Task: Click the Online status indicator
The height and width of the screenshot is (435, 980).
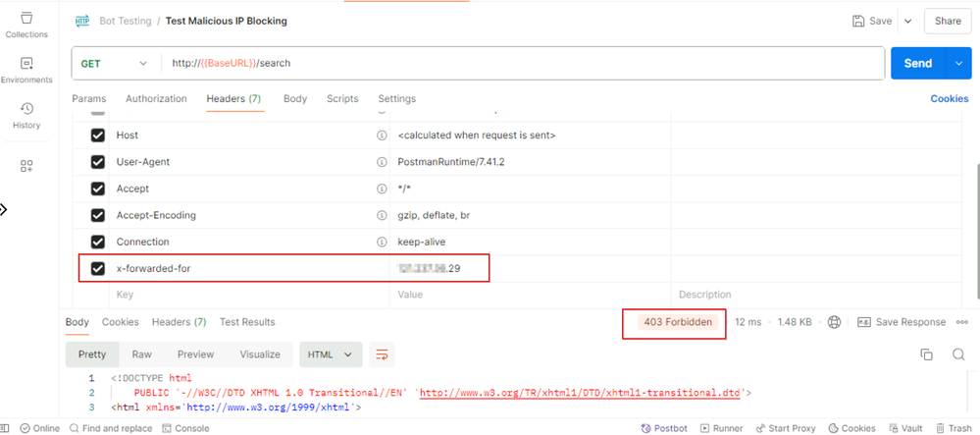Action: pyautogui.click(x=39, y=428)
